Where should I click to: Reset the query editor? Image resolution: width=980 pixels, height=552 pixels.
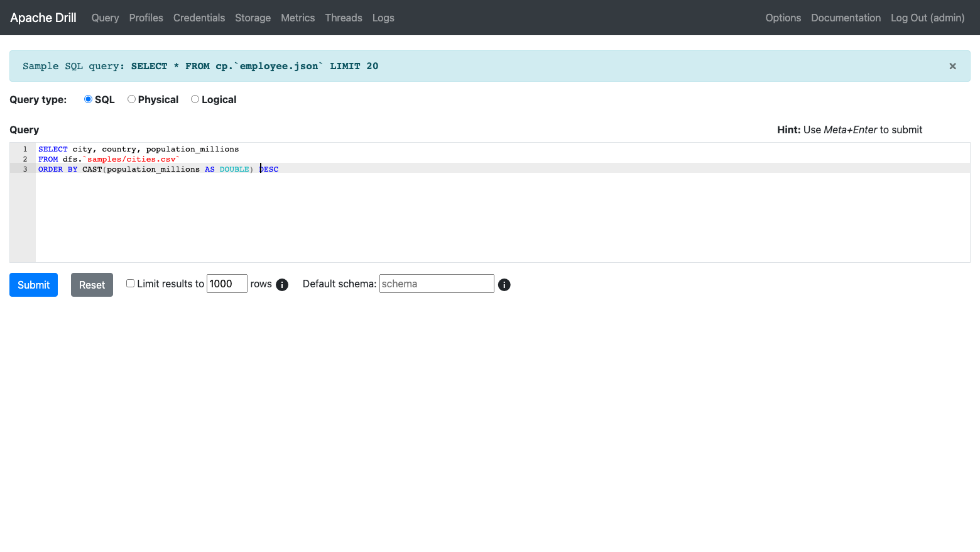coord(92,285)
